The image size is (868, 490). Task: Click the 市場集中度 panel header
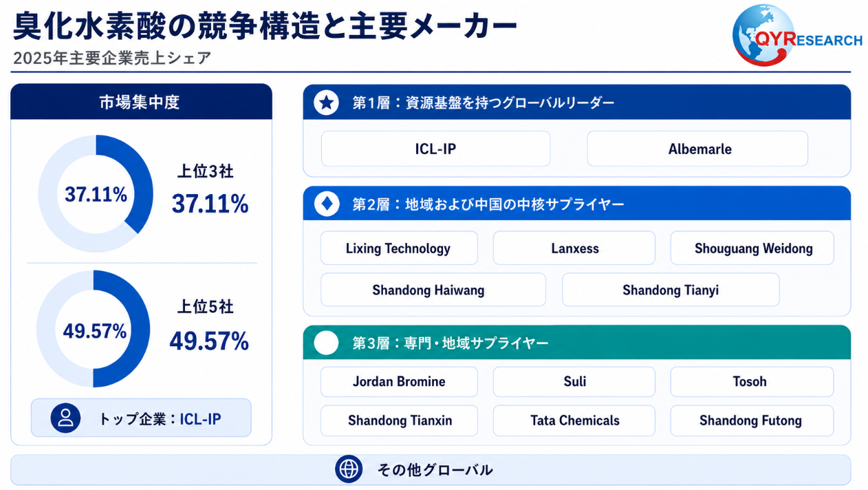[141, 102]
